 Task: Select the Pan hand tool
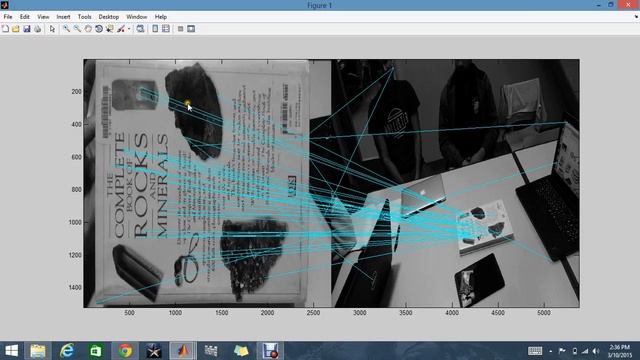[x=88, y=29]
